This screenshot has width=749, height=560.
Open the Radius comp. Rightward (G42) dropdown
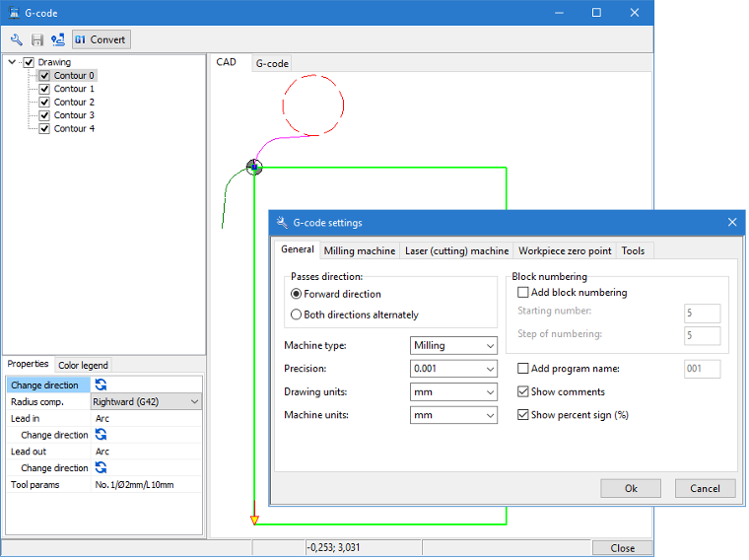click(x=146, y=401)
